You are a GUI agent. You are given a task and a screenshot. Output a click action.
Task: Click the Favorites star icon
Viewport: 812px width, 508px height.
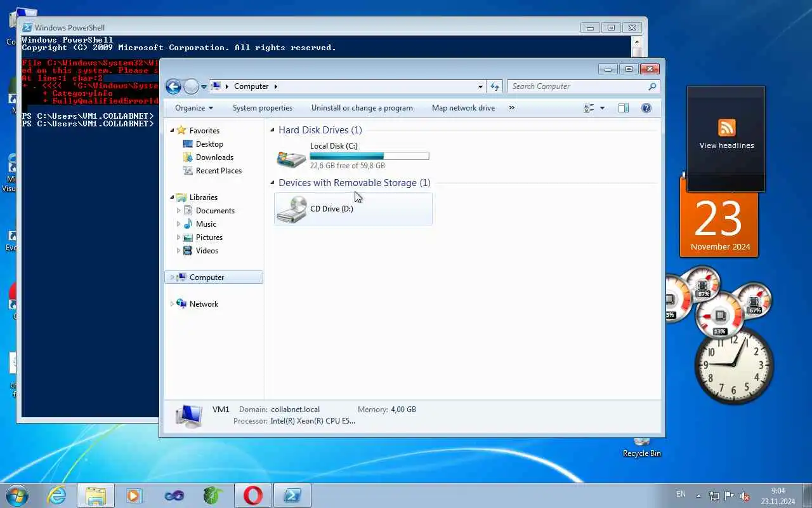point(182,130)
